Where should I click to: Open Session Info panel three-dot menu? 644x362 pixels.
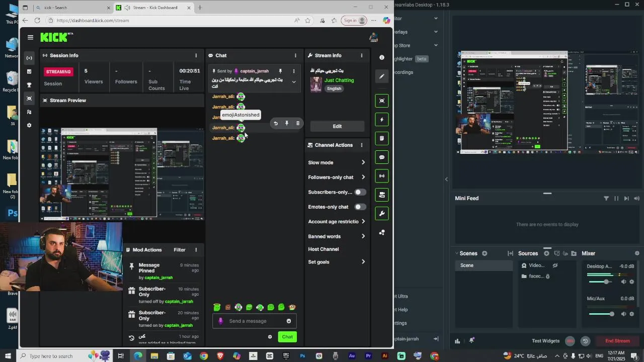(196, 55)
